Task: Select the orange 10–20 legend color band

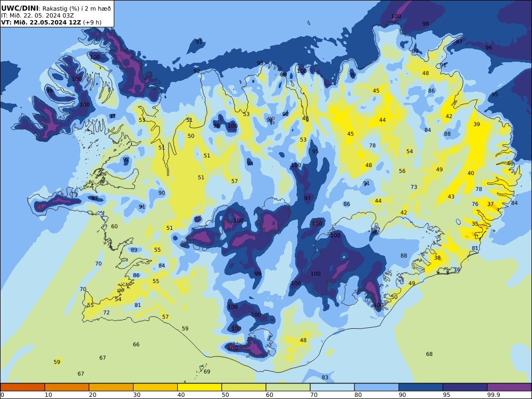Action: click(x=67, y=387)
